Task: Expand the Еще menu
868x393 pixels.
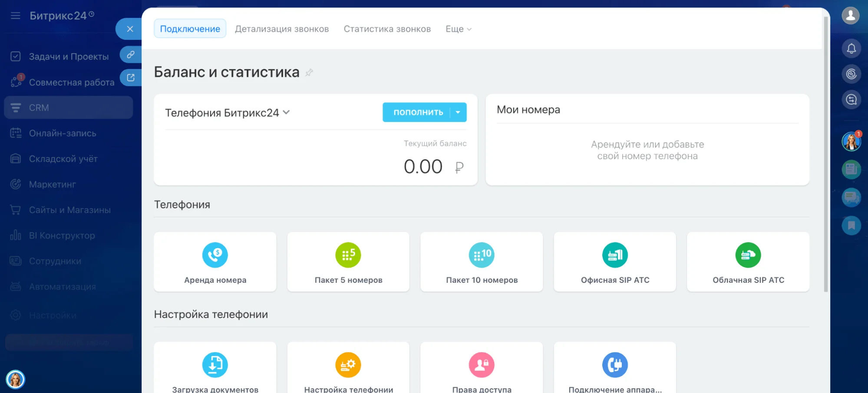Action: 459,29
